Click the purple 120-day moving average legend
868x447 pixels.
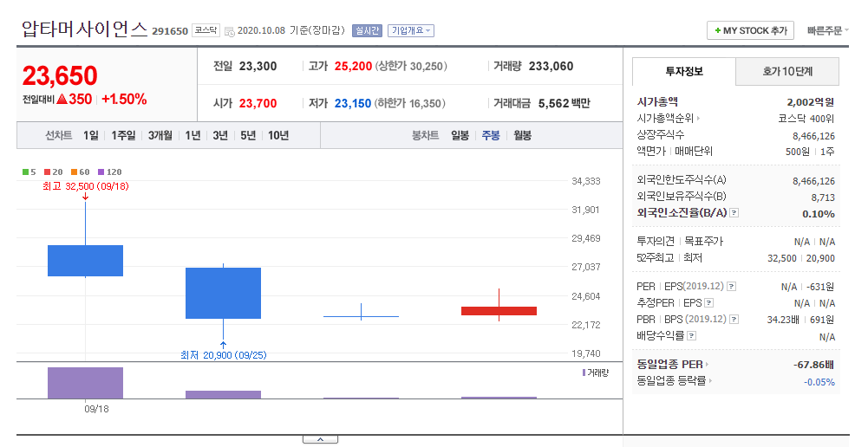(109, 172)
